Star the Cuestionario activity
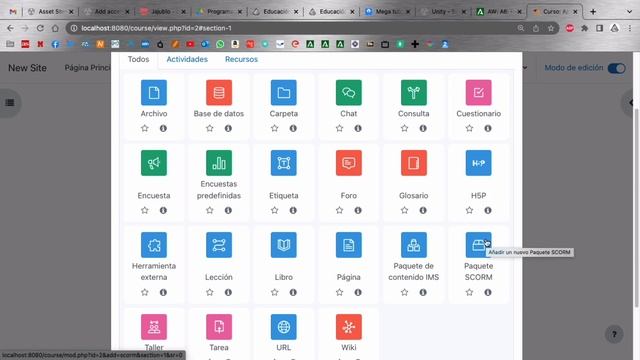Image resolution: width=640 pixels, height=360 pixels. [469, 128]
